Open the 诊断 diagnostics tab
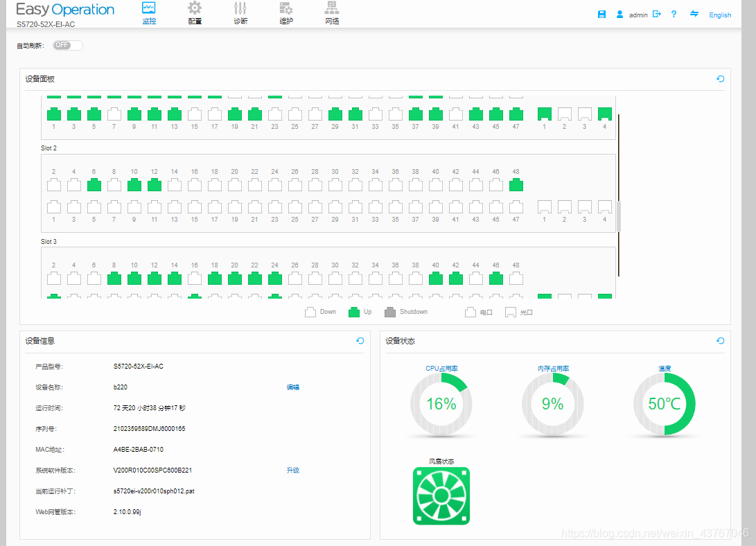This screenshot has height=546, width=756. (x=240, y=13)
